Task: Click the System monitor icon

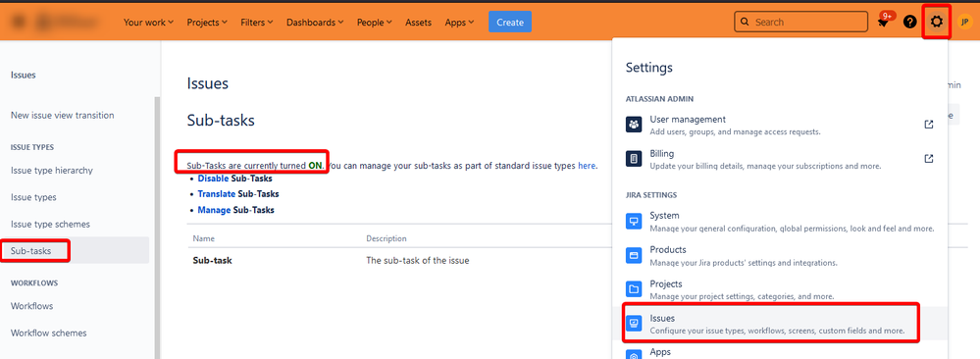Action: tap(634, 222)
